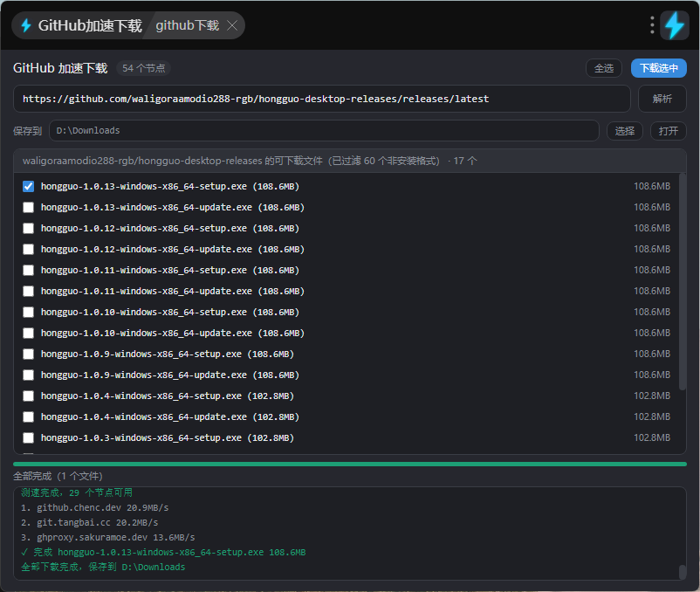Click the 完成 hongguo-1.0.13 setup.exe log line
The width and height of the screenshot is (700, 592).
(x=163, y=552)
